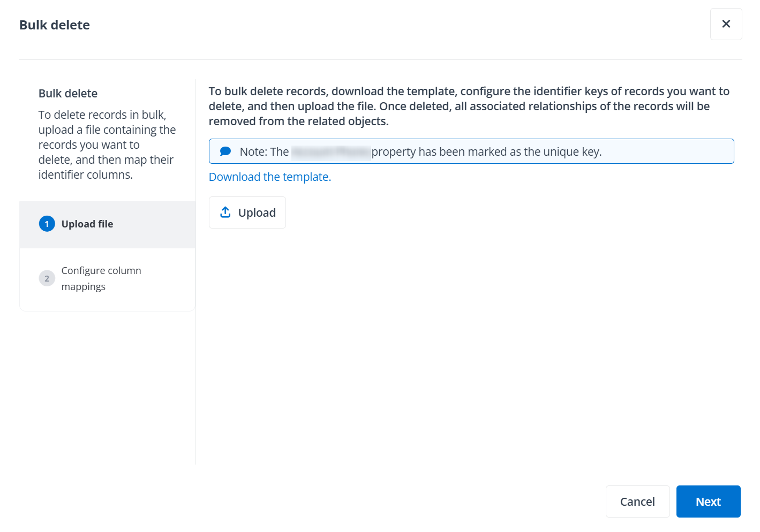Click the blurred unique key property name

click(x=331, y=151)
